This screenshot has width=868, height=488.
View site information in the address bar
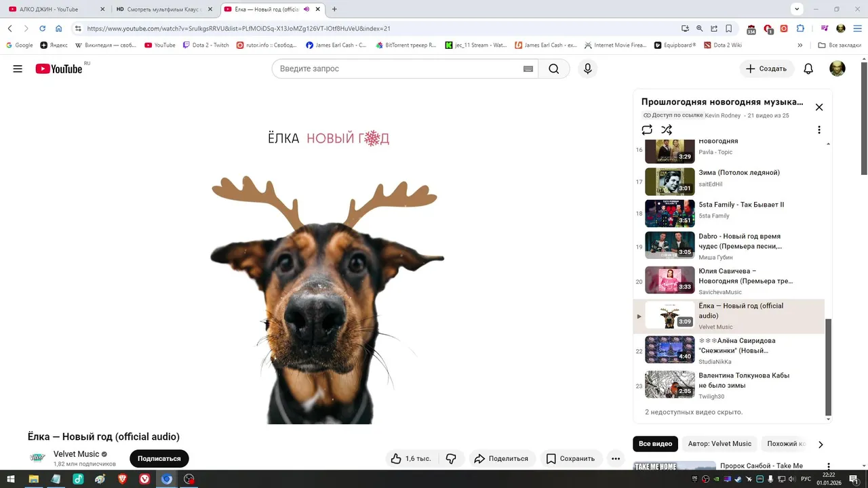(78, 28)
